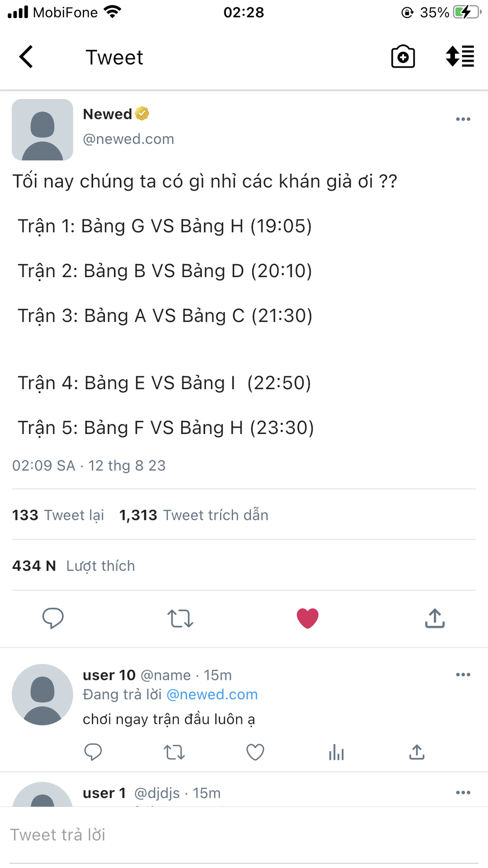The image size is (488, 868).
Task: View analytics for user 10's reply
Action: click(336, 752)
